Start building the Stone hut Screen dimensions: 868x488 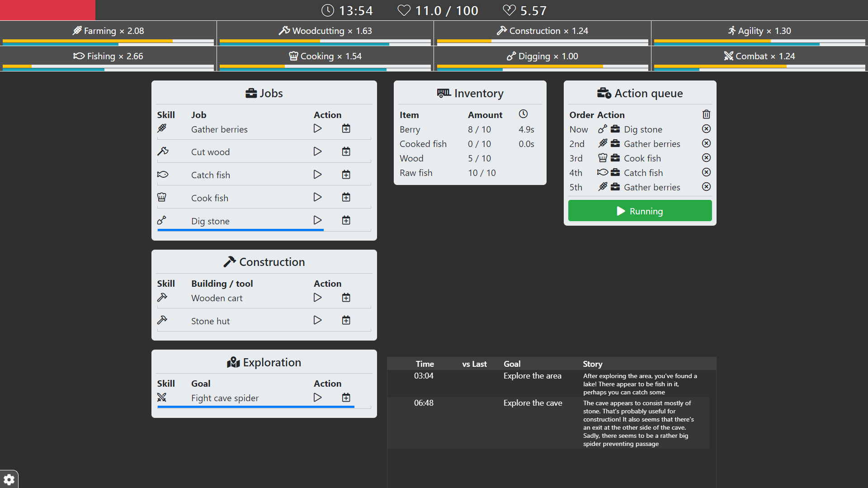(x=317, y=320)
